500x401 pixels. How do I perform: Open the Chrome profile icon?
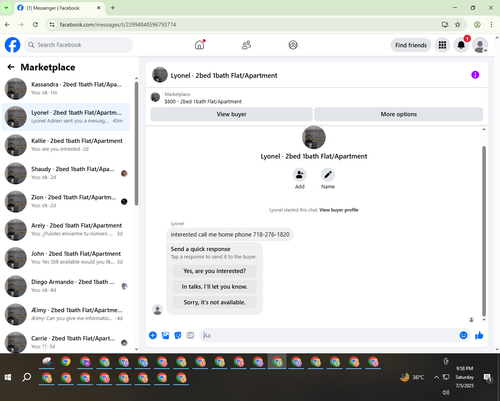click(477, 24)
